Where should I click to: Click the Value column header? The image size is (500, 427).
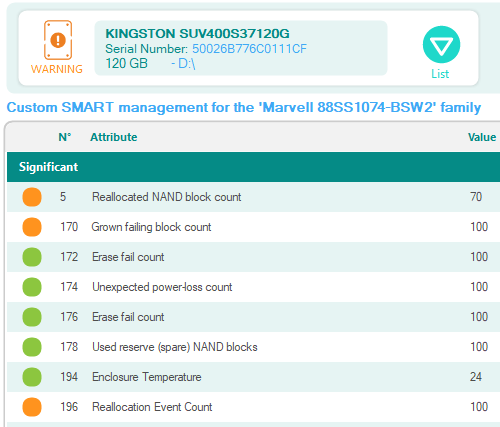tap(482, 137)
